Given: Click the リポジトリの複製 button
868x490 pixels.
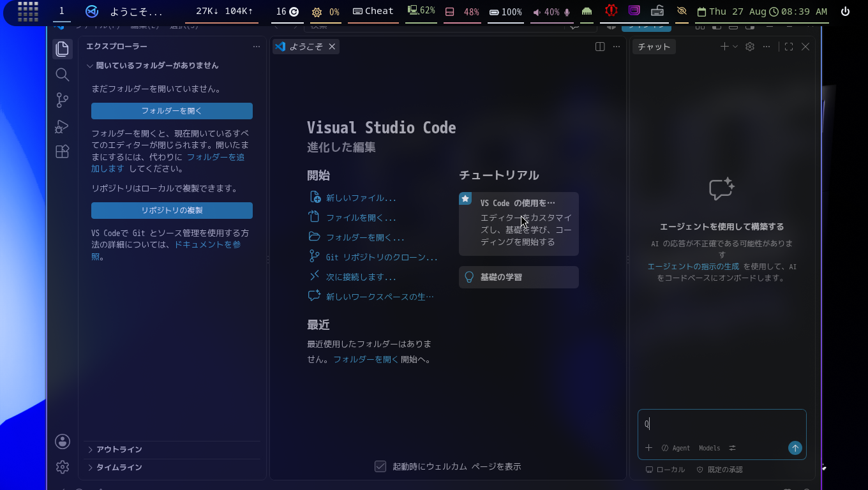Looking at the screenshot, I should [x=172, y=211].
